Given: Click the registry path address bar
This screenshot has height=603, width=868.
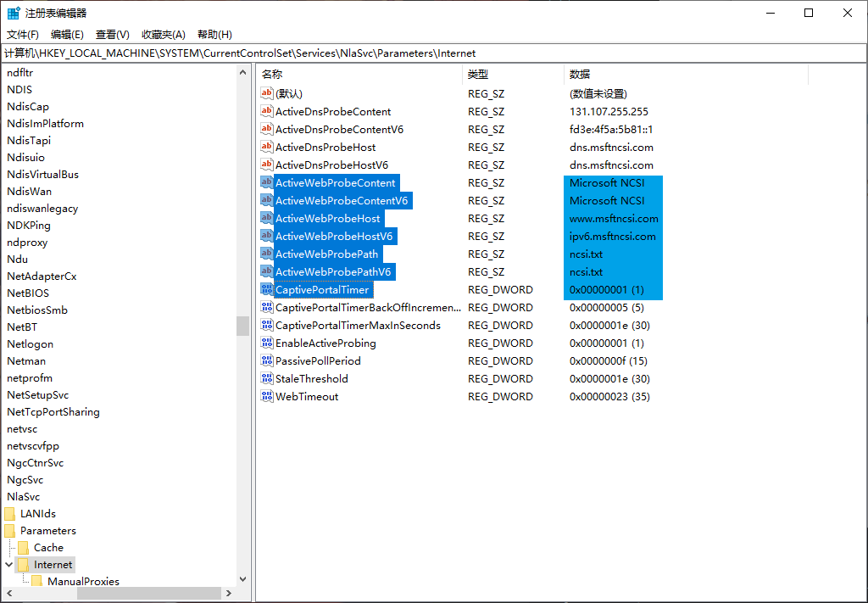Looking at the screenshot, I should coord(433,53).
